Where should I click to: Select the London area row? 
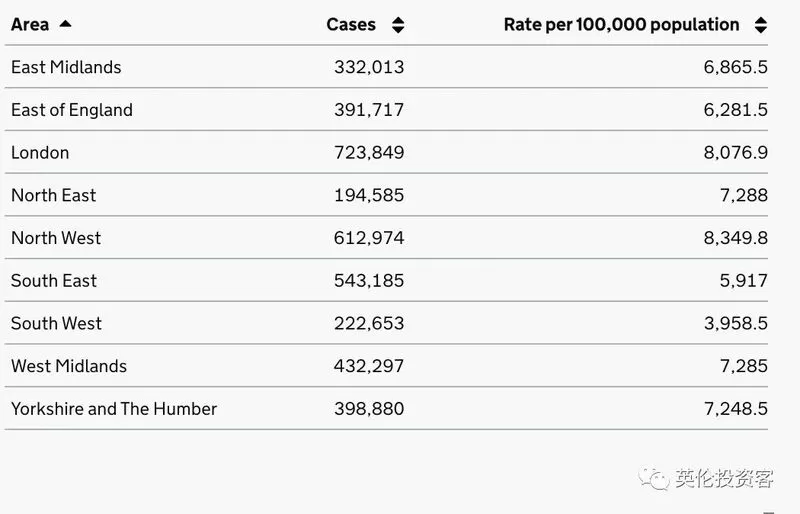click(x=386, y=152)
